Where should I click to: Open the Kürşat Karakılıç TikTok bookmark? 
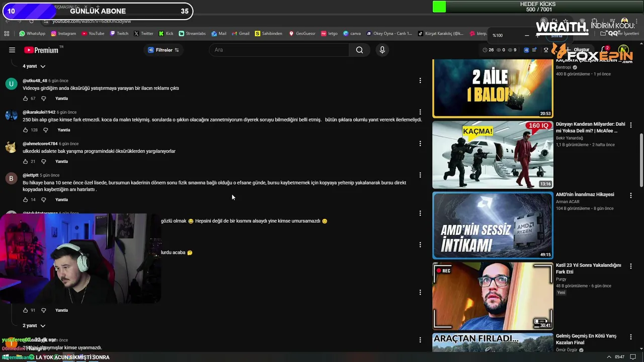coord(441,34)
